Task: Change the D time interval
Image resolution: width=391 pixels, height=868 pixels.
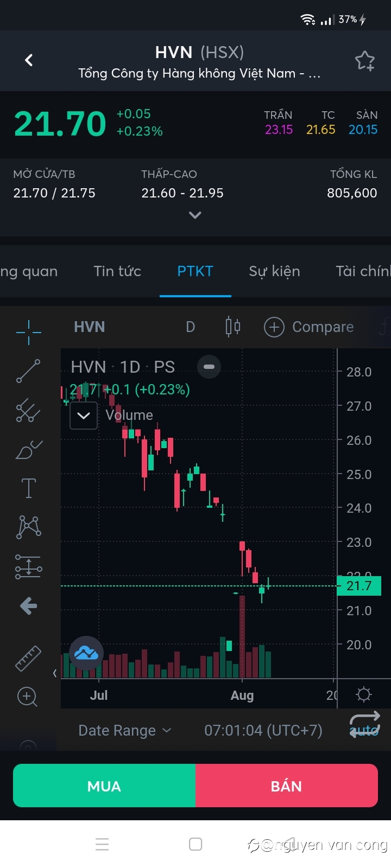Action: coord(190,327)
